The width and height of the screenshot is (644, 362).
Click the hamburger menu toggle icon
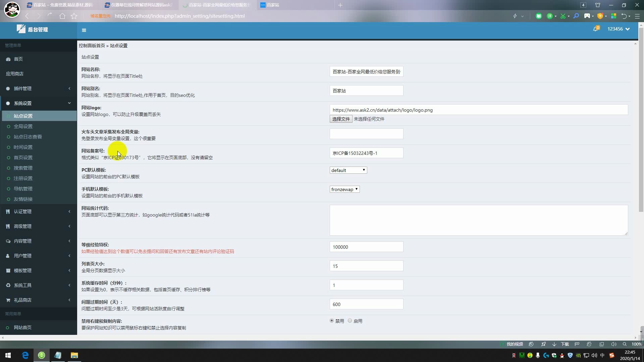(84, 30)
